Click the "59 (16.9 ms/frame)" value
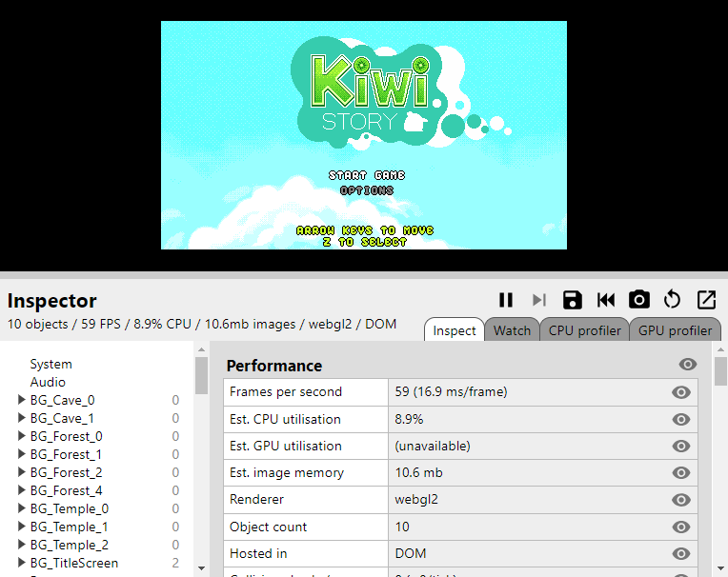Screen dimensions: 728x577 coord(451,391)
